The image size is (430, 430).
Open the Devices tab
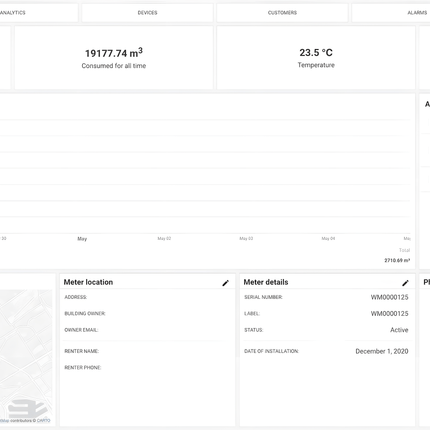coord(147,13)
